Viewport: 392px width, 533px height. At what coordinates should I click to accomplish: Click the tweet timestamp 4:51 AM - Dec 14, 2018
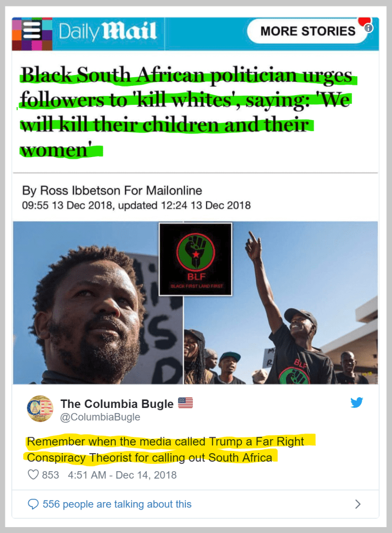point(122,475)
